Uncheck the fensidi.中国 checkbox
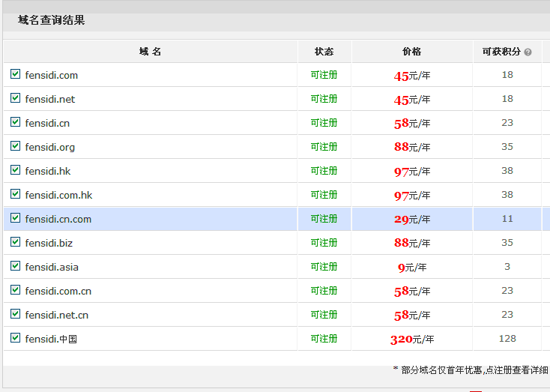Screen dimensions: 550x392 click(16, 338)
